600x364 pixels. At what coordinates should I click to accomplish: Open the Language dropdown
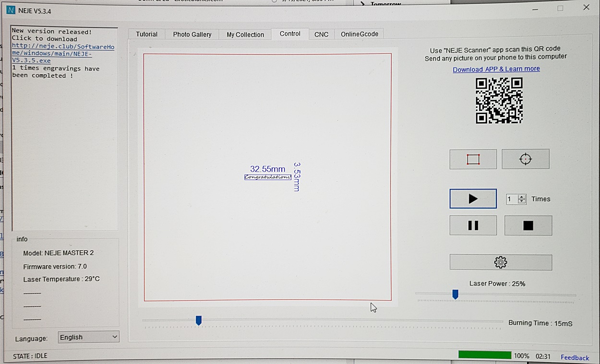coord(88,337)
